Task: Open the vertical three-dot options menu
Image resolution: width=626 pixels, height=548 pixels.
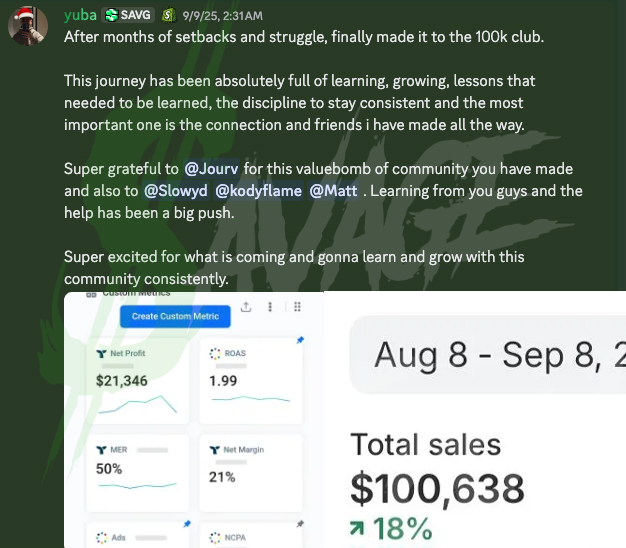Action: tap(271, 308)
